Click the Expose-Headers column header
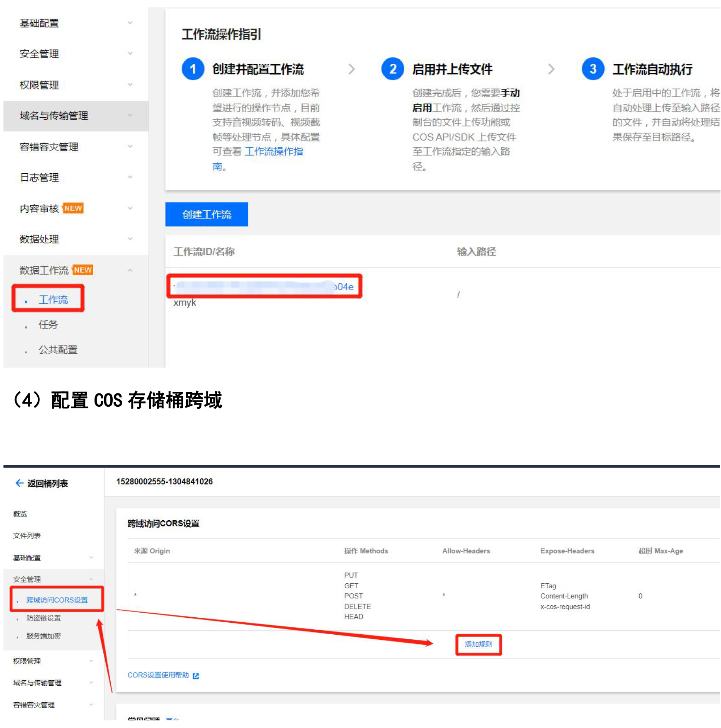Screen dimensions: 721x728 567,551
